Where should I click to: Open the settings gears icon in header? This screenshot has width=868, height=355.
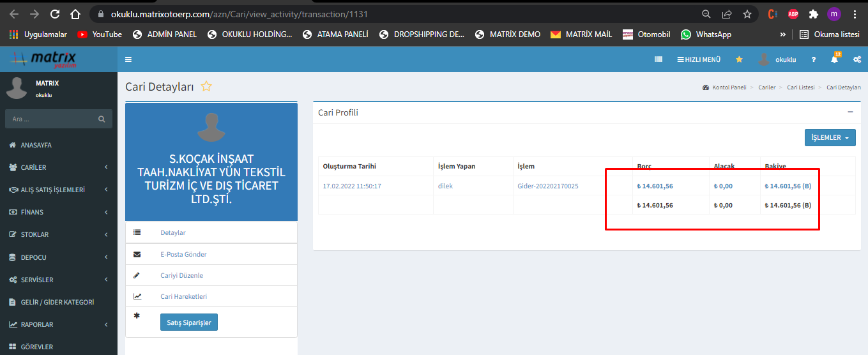pyautogui.click(x=857, y=59)
